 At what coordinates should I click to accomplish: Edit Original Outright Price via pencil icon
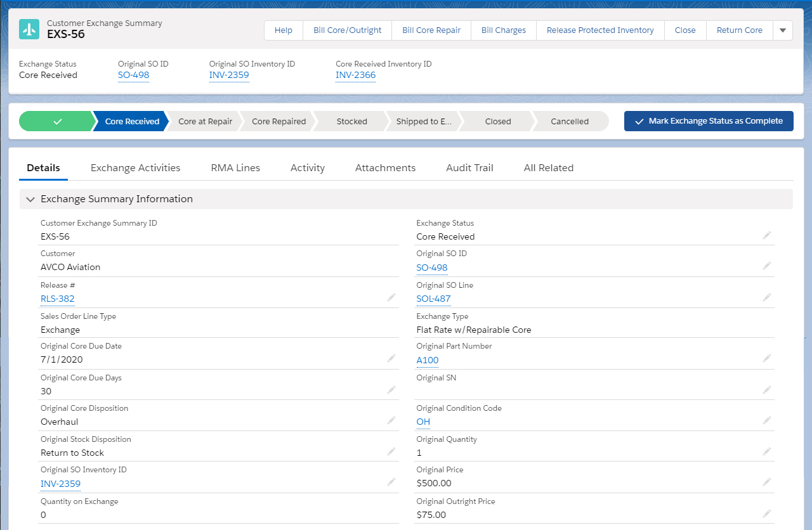[766, 513]
